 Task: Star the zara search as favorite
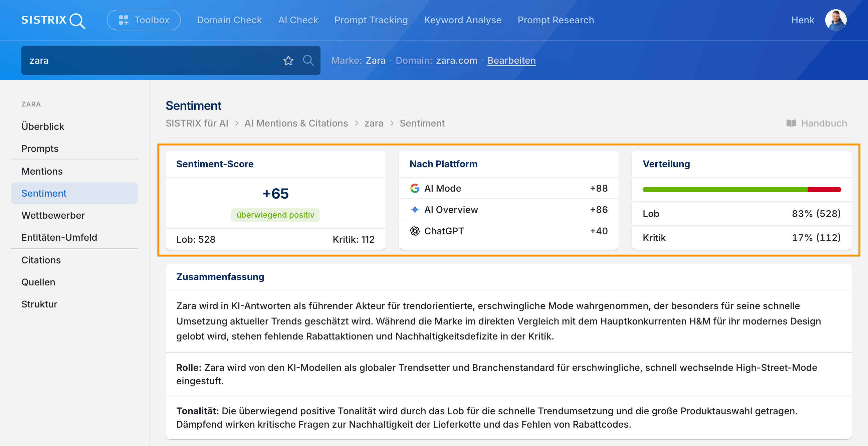tap(288, 61)
